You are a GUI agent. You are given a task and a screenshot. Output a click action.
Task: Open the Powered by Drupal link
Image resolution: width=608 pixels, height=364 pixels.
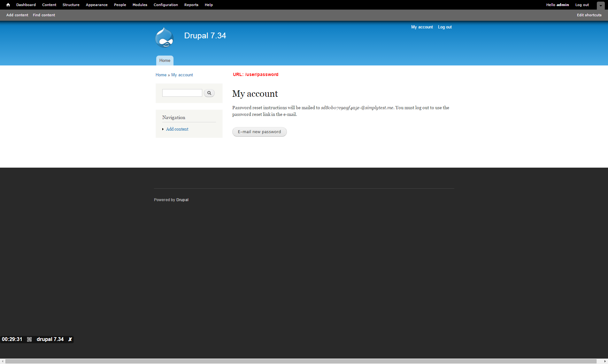click(x=182, y=200)
